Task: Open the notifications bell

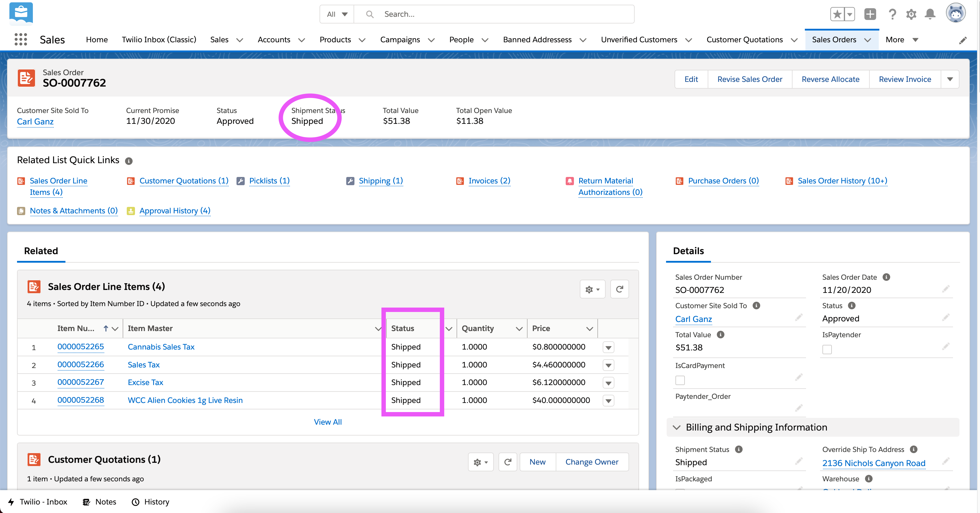Action: point(930,14)
